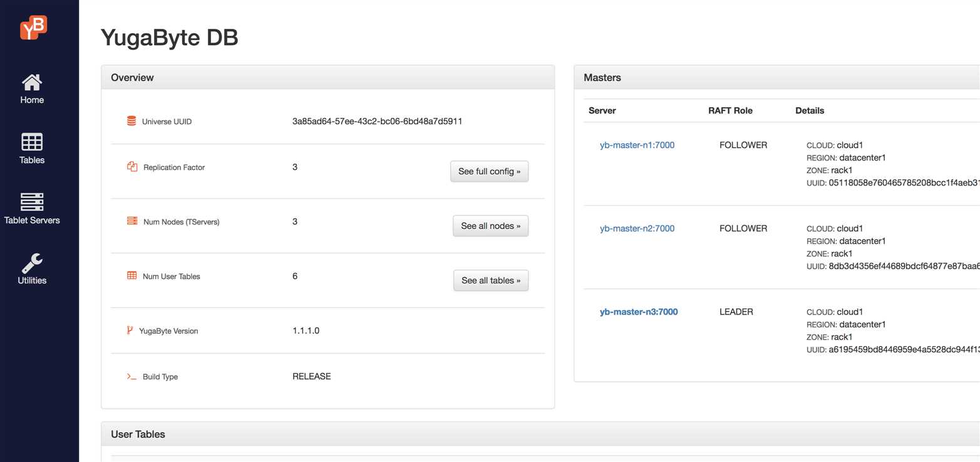980x462 pixels.
Task: Open the Home icon in sidebar
Action: (x=32, y=82)
